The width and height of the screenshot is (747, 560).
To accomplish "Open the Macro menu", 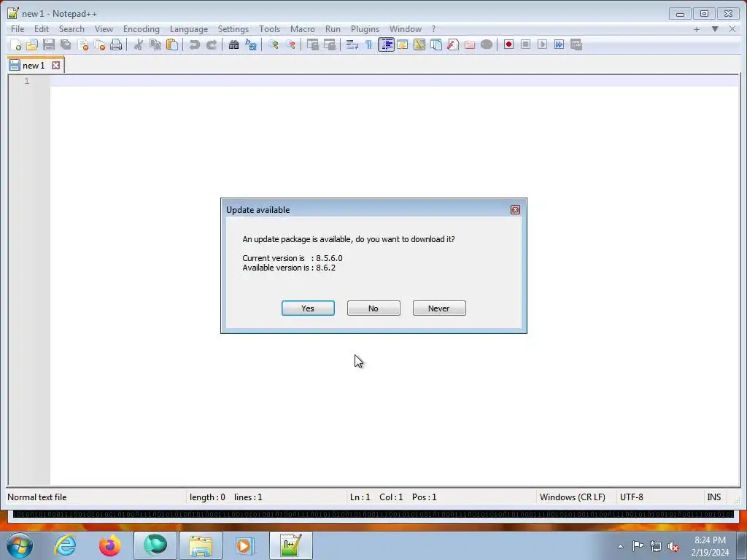I will pyautogui.click(x=303, y=29).
